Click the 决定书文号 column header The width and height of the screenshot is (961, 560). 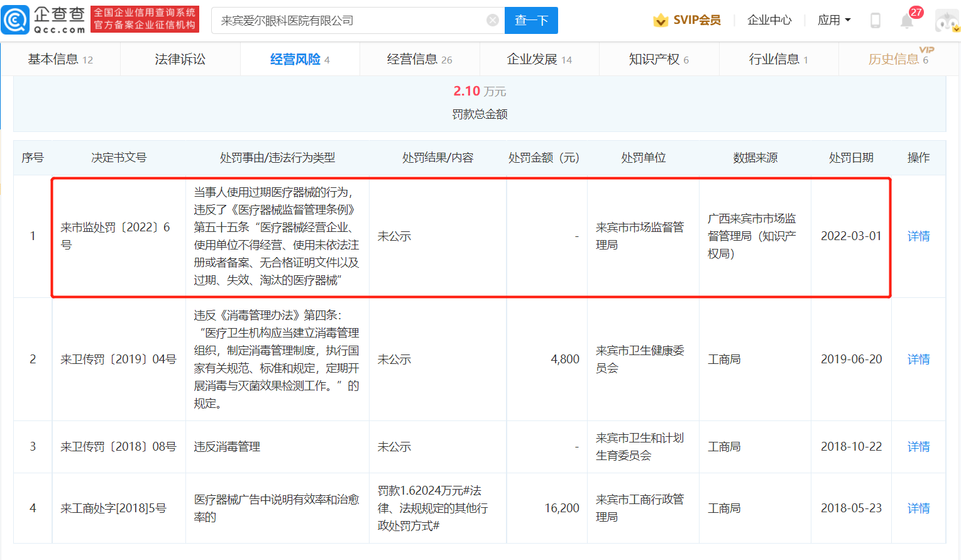[x=119, y=157]
